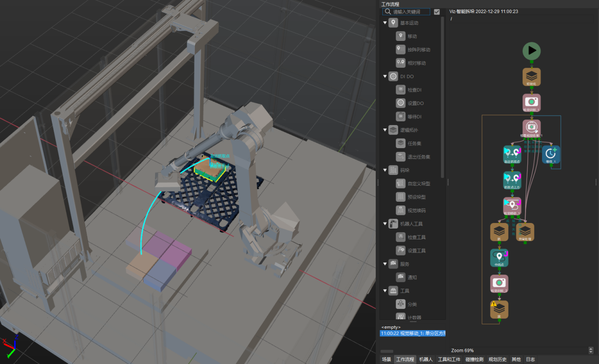The width and height of the screenshot is (599, 364).
Task: Select the 视觉识别_1 camera node
Action: (x=531, y=102)
